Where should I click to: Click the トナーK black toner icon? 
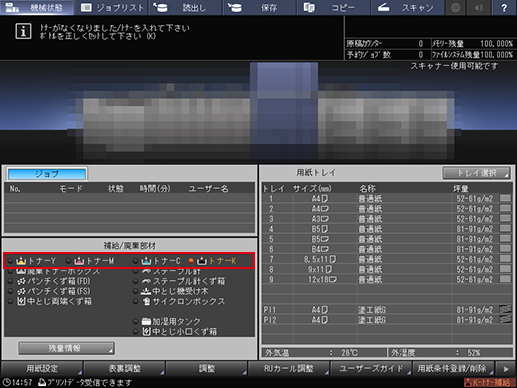point(202,261)
